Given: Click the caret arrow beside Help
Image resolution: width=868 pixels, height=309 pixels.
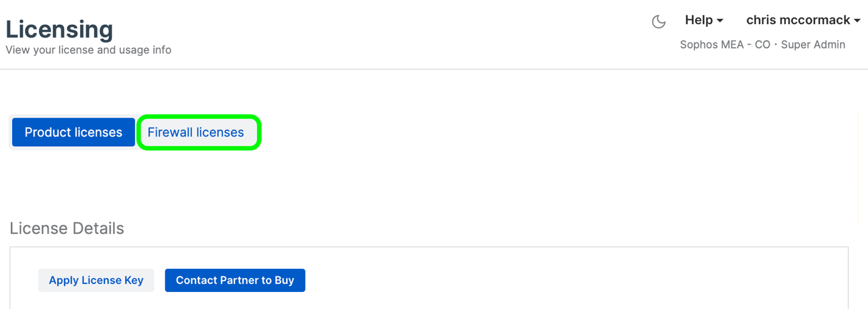Looking at the screenshot, I should 720,21.
